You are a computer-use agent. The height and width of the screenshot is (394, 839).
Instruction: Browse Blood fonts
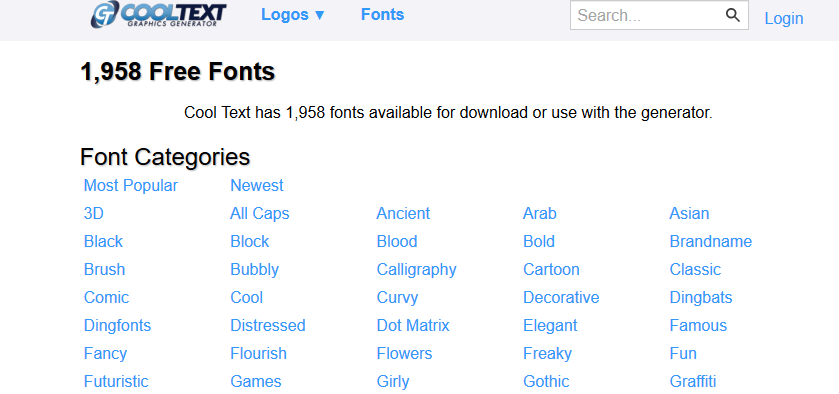tap(397, 241)
